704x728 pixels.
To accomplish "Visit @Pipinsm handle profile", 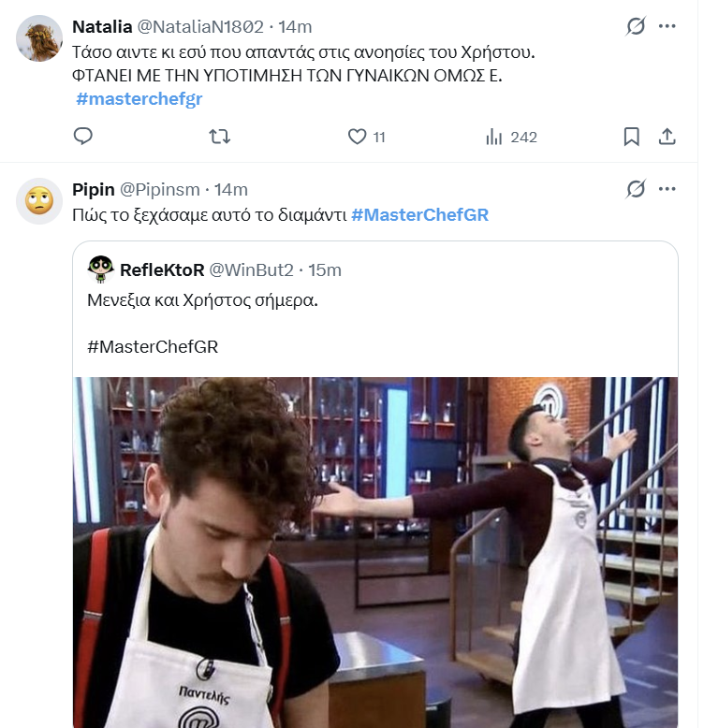I will pos(159,189).
